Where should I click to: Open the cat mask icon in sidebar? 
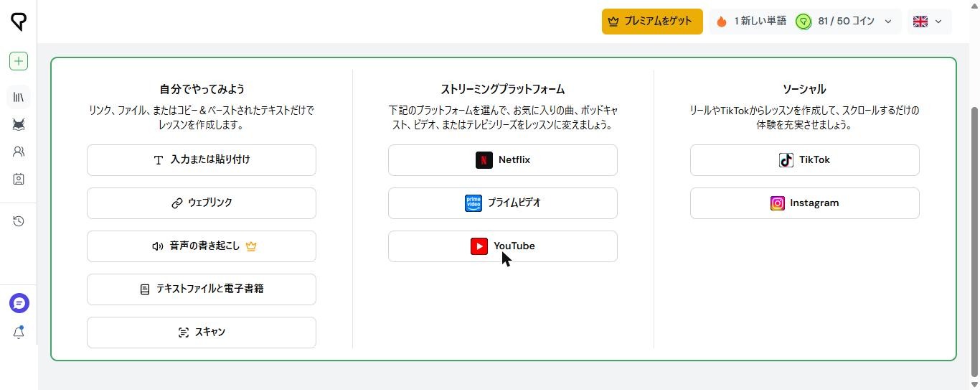(x=19, y=125)
